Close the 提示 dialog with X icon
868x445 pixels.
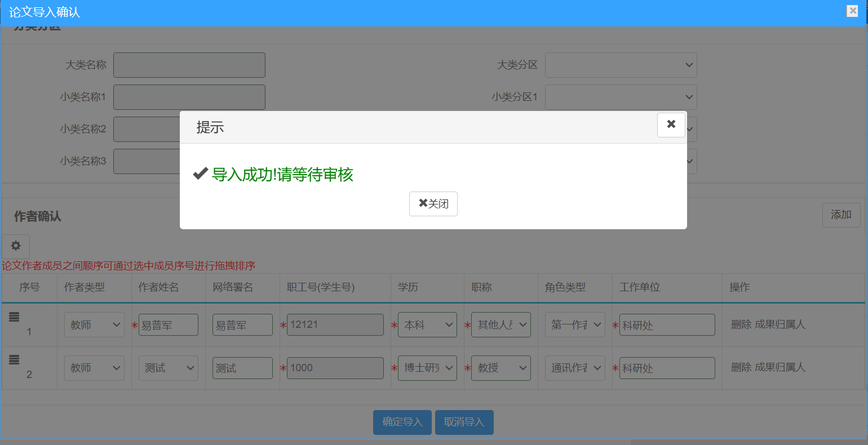(x=671, y=124)
